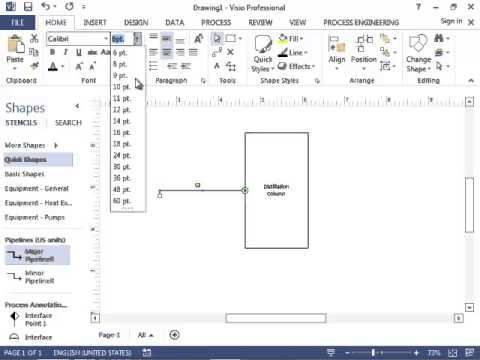Open Equipment - Pumps stencil
Screen dimensions: 480x360
click(35, 217)
